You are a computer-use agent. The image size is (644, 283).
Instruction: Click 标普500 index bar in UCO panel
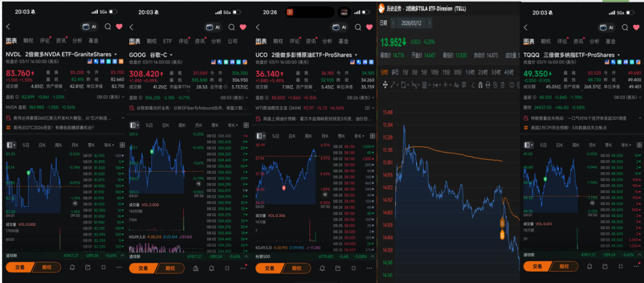coord(315,256)
